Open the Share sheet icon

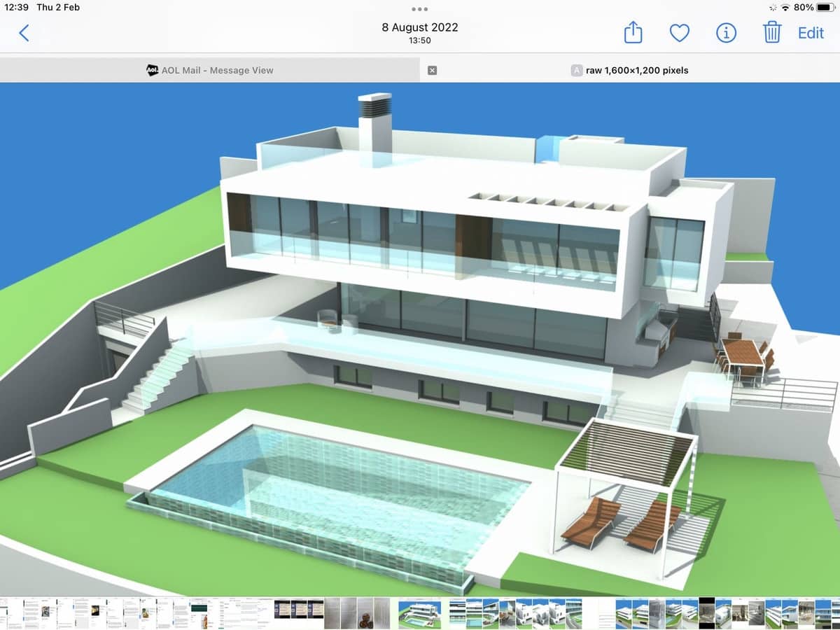click(x=633, y=32)
